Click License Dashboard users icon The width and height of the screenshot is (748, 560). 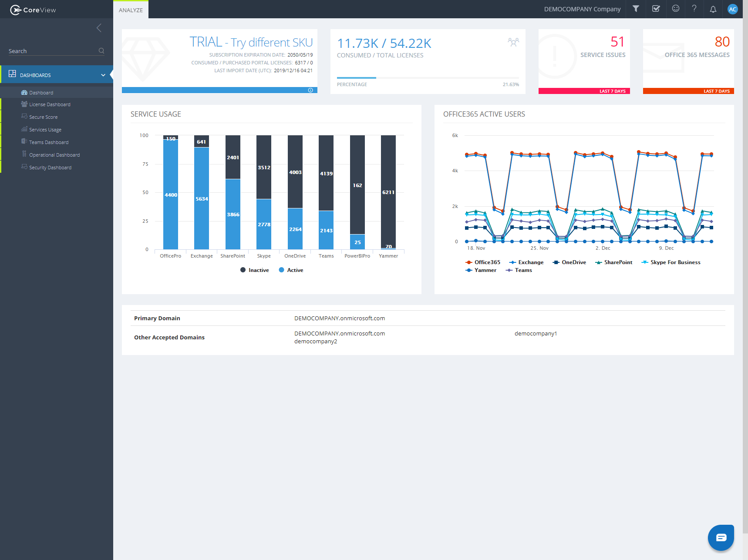point(24,104)
